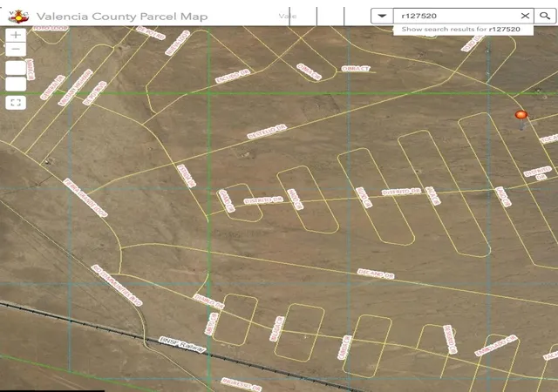Screen dimensions: 558x392
Task: Select 'Show search results for r127520' suggestion
Action: tap(463, 30)
